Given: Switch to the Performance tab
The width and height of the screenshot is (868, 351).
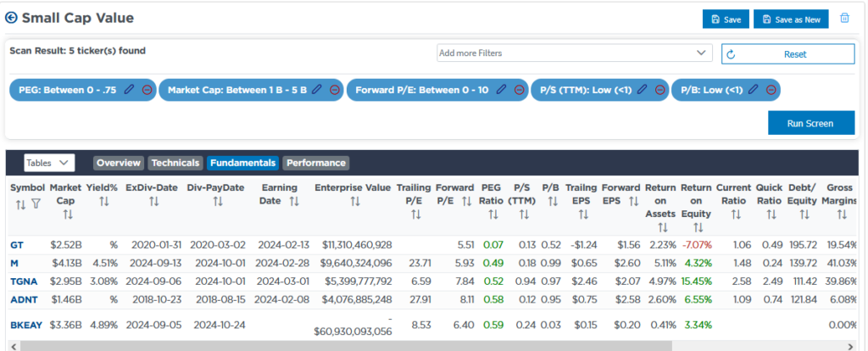Looking at the screenshot, I should click(316, 163).
